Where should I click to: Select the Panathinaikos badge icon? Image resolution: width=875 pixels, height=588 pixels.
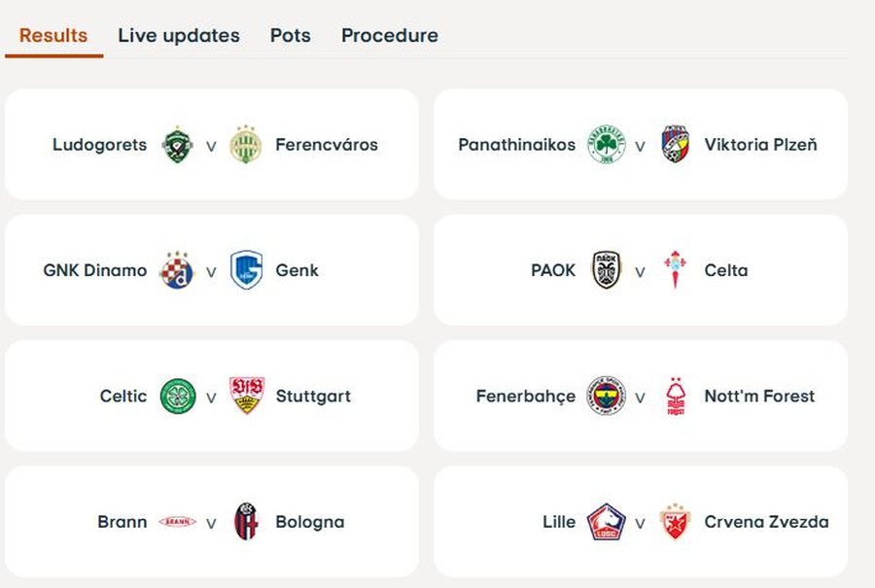coord(609,144)
